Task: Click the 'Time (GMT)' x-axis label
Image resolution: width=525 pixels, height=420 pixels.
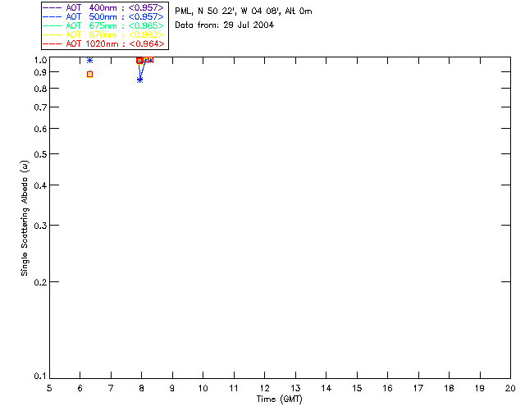Action: tap(280, 399)
